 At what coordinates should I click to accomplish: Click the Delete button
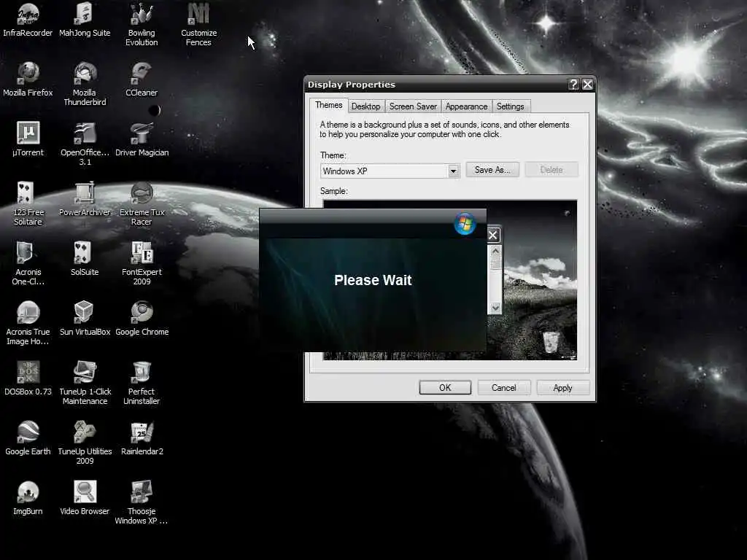(x=551, y=170)
